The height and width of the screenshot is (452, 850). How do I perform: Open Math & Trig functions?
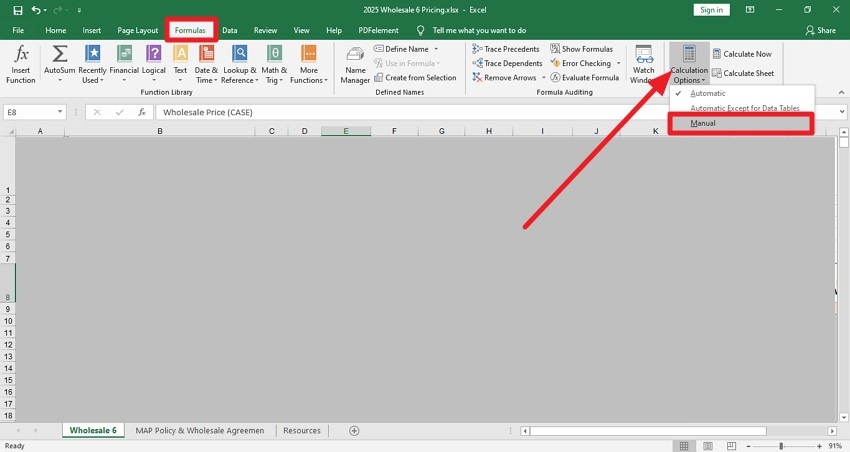pyautogui.click(x=274, y=64)
